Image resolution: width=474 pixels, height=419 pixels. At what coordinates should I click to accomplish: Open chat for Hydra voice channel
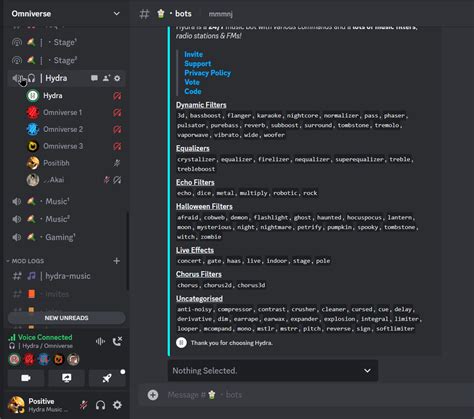tap(94, 78)
